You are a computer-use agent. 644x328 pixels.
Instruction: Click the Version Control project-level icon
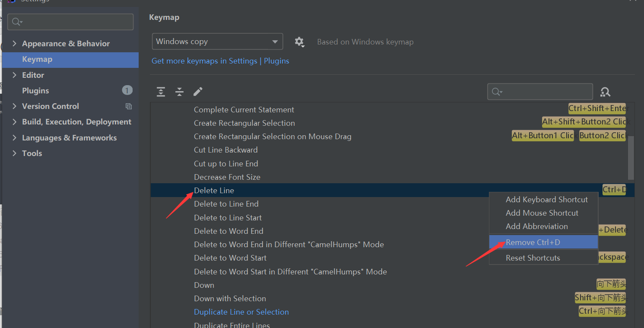[x=129, y=106]
